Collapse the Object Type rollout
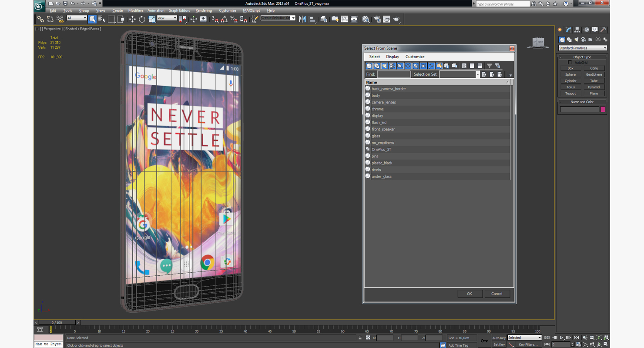This screenshot has height=348, width=644. 582,57
